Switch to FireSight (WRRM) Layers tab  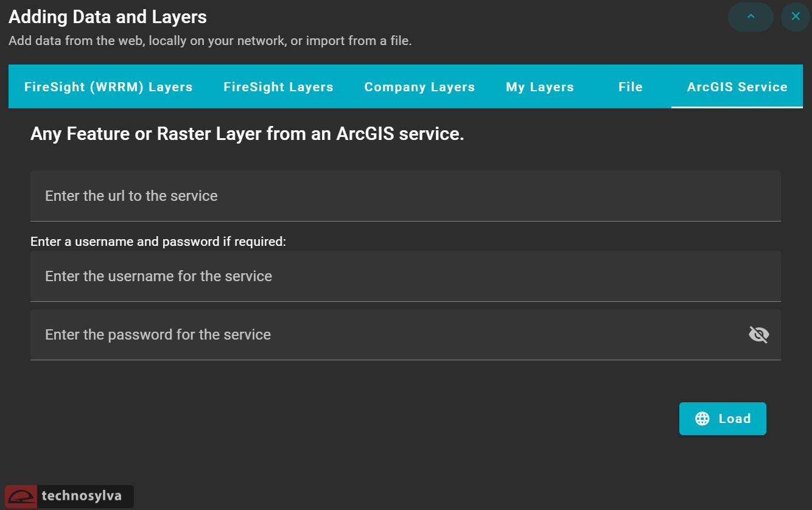coord(108,87)
